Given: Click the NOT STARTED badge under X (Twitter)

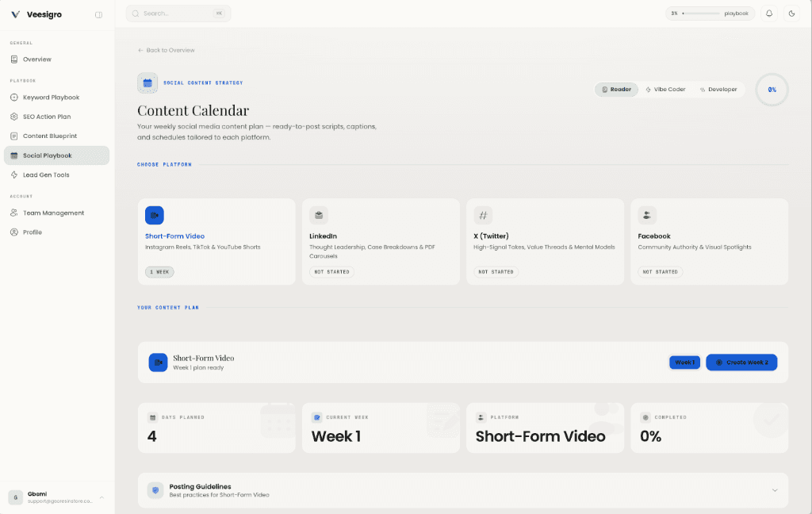Looking at the screenshot, I should click(496, 272).
